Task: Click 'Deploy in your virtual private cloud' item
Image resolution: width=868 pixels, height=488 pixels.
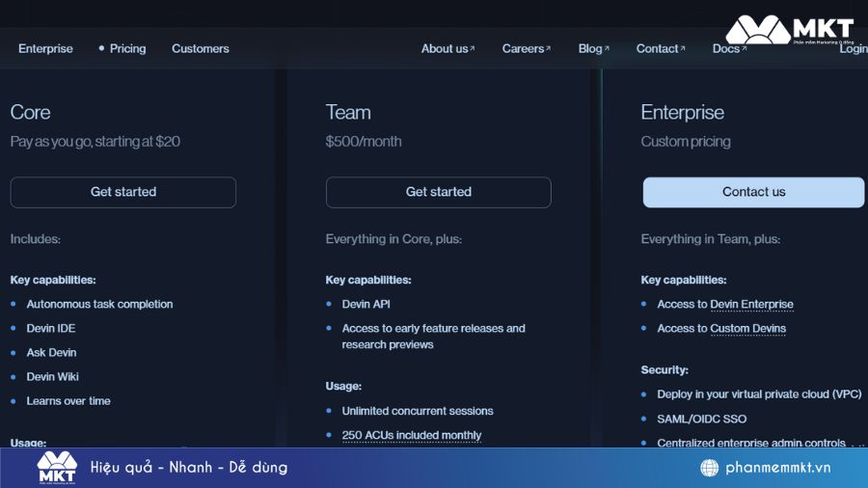Action: point(759,394)
